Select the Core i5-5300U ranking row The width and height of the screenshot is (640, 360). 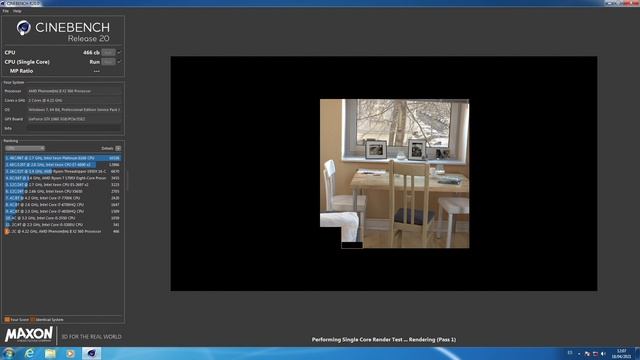[x=62, y=224]
